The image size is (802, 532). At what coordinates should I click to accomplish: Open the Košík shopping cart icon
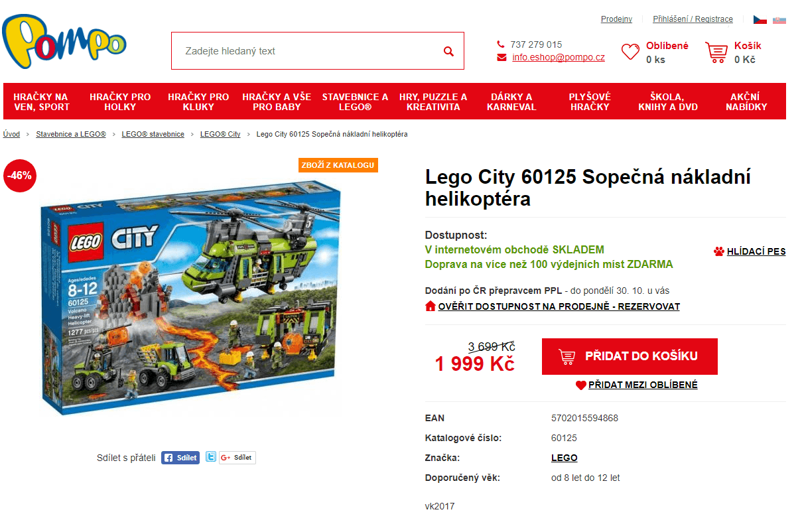pos(716,50)
